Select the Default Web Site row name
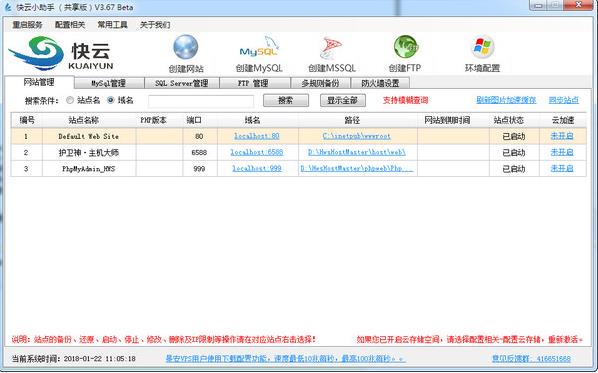Screen dimensions: 598x373 88,136
